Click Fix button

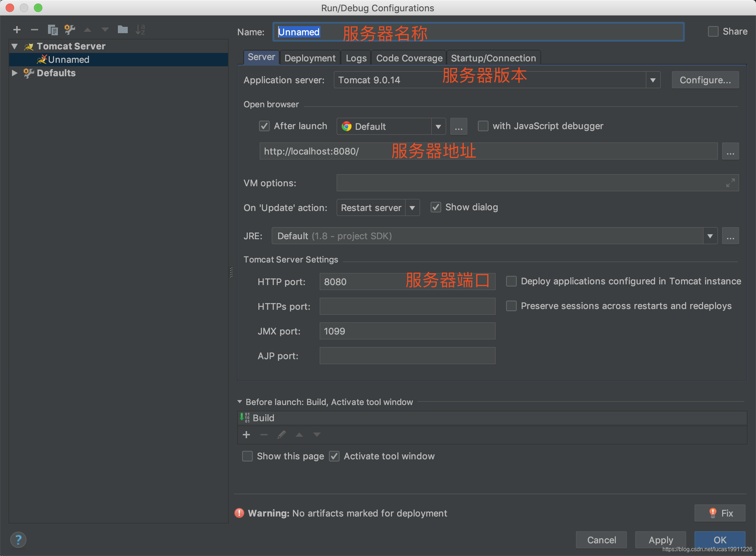click(x=720, y=513)
